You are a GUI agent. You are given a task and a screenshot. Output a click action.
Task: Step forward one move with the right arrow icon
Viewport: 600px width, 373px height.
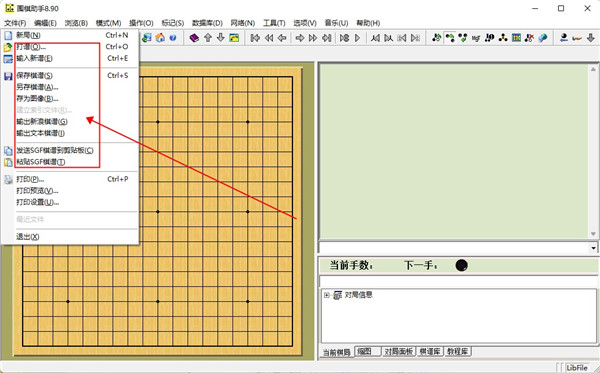tap(300, 38)
